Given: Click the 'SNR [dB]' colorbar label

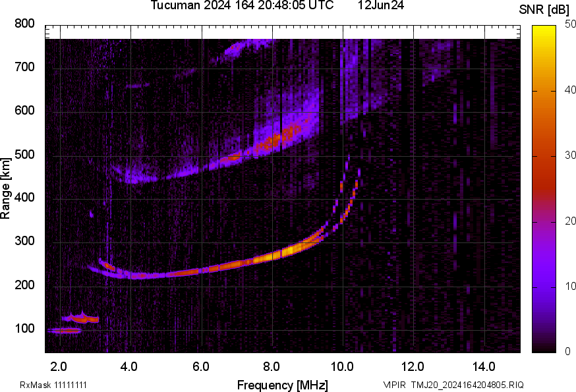Looking at the screenshot, I should pyautogui.click(x=544, y=10).
